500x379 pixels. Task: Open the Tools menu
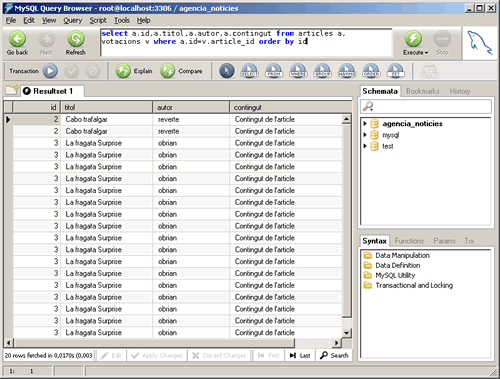122,20
